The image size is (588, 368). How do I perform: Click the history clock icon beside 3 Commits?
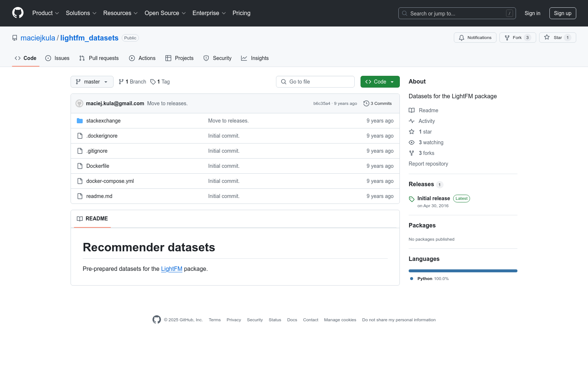point(366,103)
